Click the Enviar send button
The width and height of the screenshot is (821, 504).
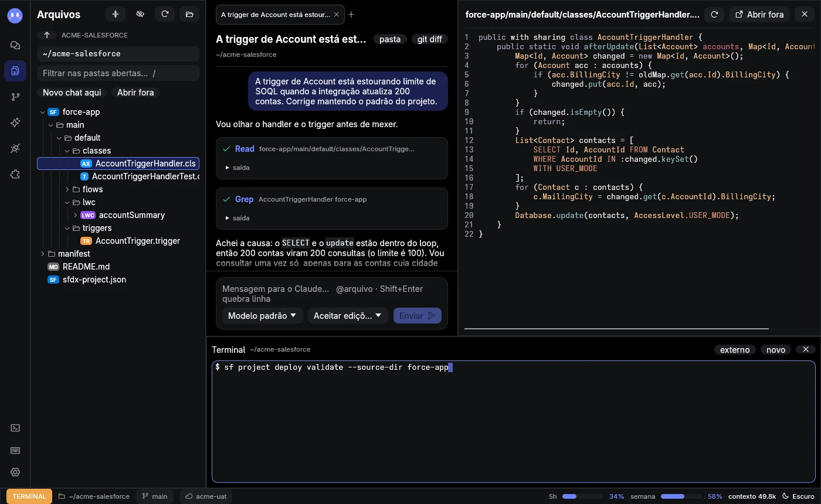pyautogui.click(x=418, y=315)
